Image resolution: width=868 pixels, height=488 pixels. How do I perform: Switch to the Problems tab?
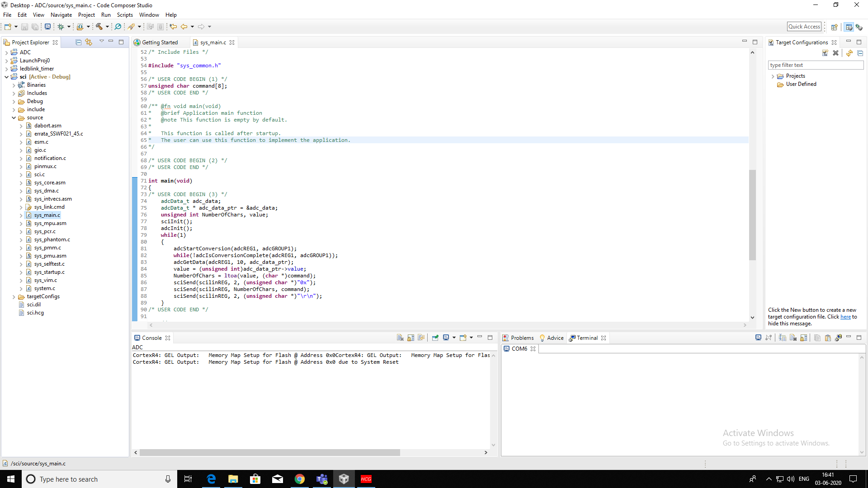click(518, 338)
